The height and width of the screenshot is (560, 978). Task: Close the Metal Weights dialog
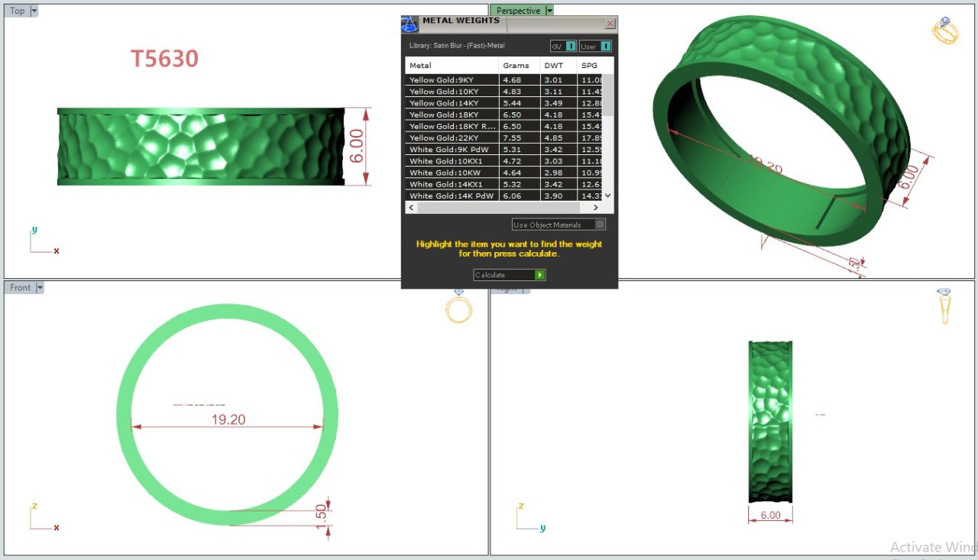coord(610,24)
